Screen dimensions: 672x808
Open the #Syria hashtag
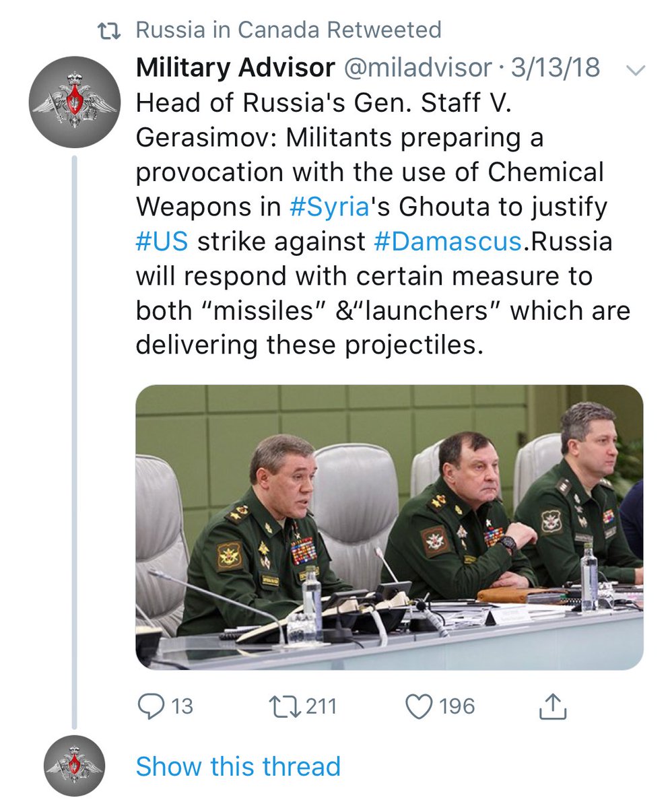(329, 207)
